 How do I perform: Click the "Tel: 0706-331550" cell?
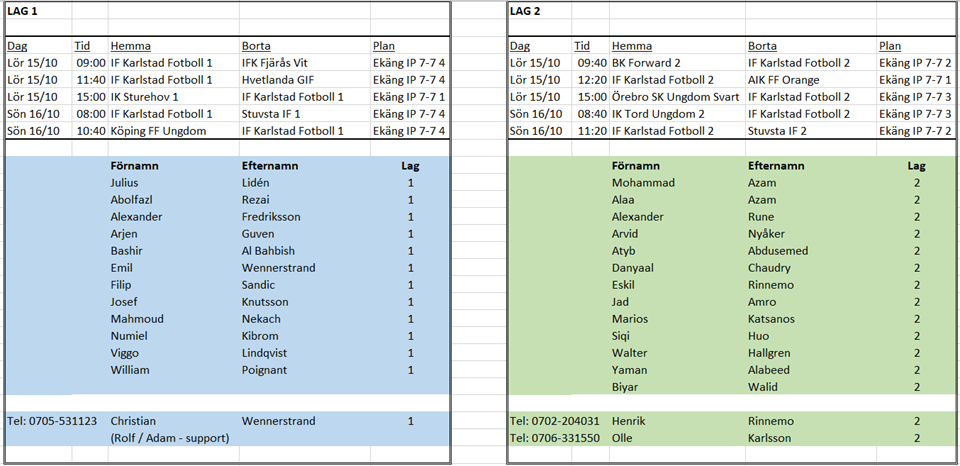(555, 438)
